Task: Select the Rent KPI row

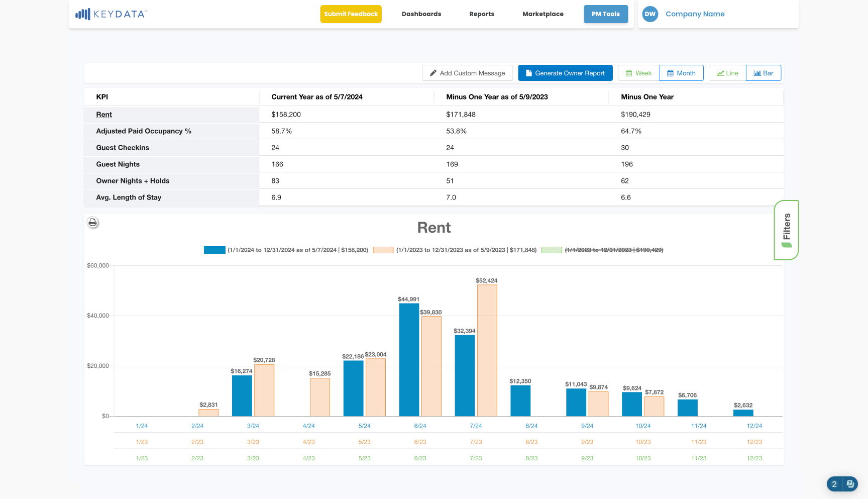Action: [433, 115]
